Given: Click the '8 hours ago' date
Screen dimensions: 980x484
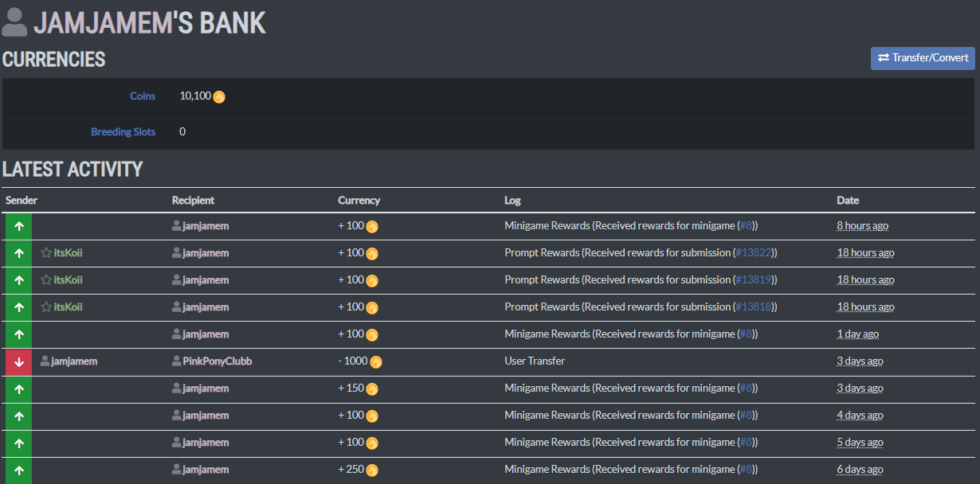Looking at the screenshot, I should [x=862, y=226].
